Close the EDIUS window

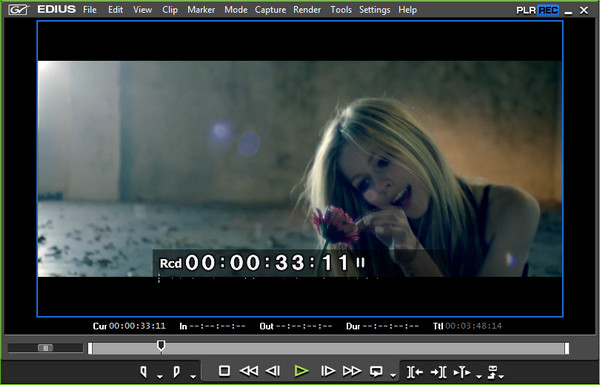(x=584, y=10)
